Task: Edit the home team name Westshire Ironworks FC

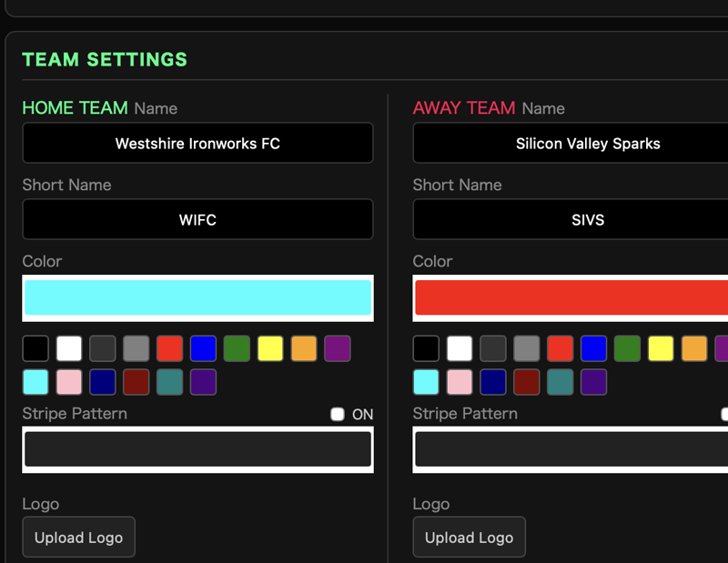Action: coord(197,143)
